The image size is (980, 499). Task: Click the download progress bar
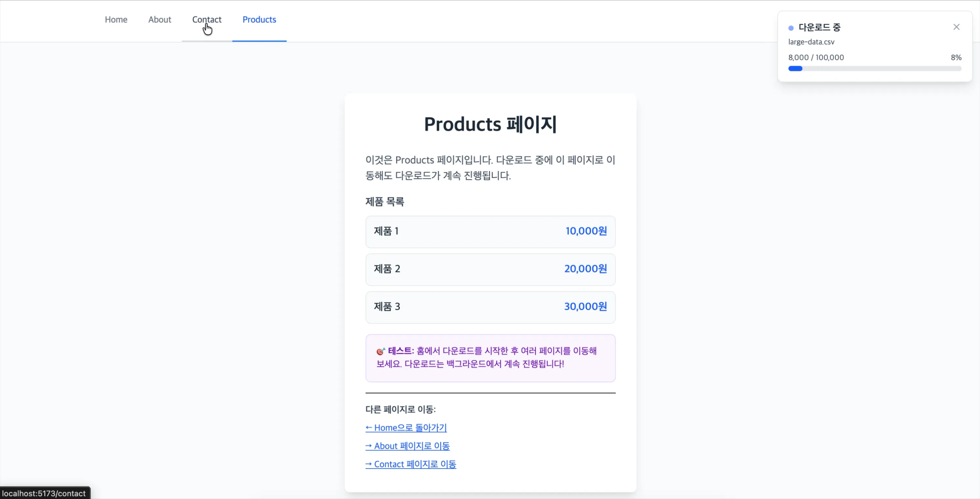coord(875,68)
